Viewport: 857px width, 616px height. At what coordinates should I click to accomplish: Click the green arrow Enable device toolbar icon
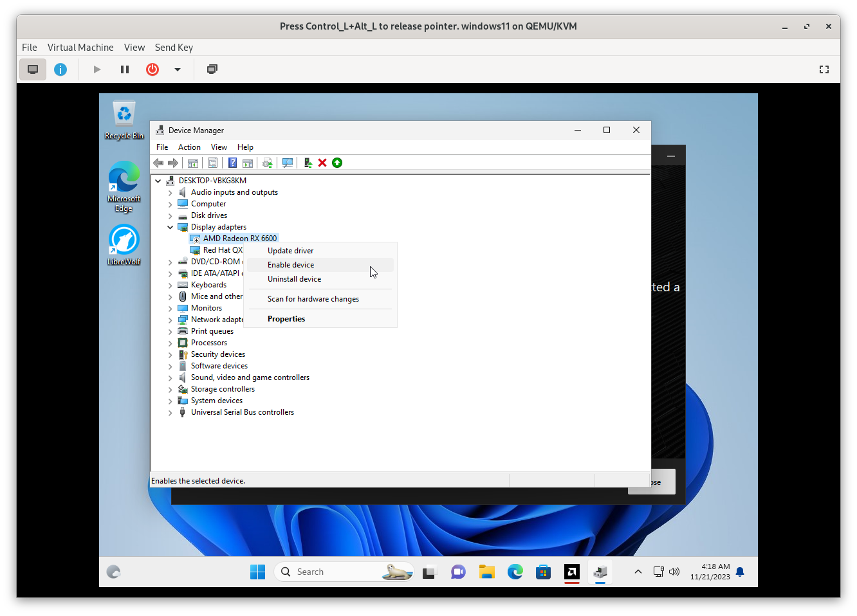[337, 163]
